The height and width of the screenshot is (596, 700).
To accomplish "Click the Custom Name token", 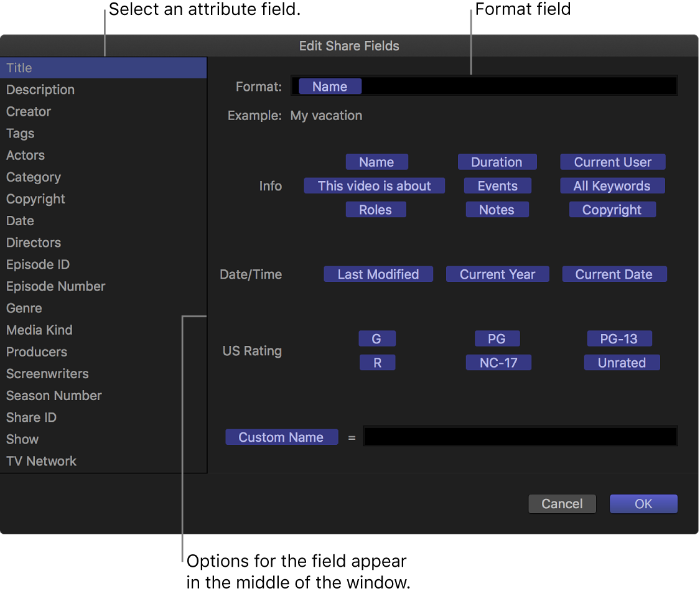I will click(281, 437).
